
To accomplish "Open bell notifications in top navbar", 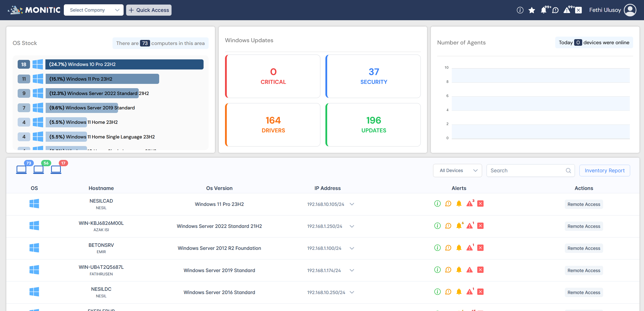I will coord(544,10).
